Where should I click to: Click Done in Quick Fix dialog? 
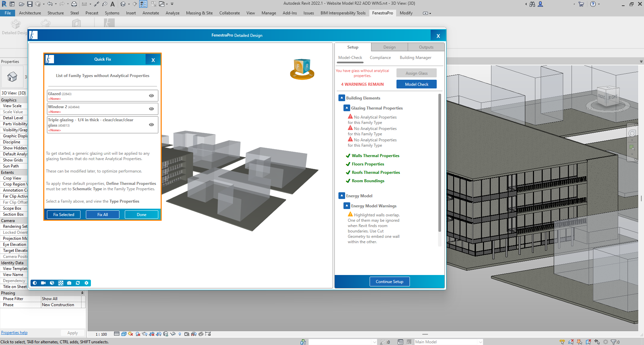pos(142,215)
